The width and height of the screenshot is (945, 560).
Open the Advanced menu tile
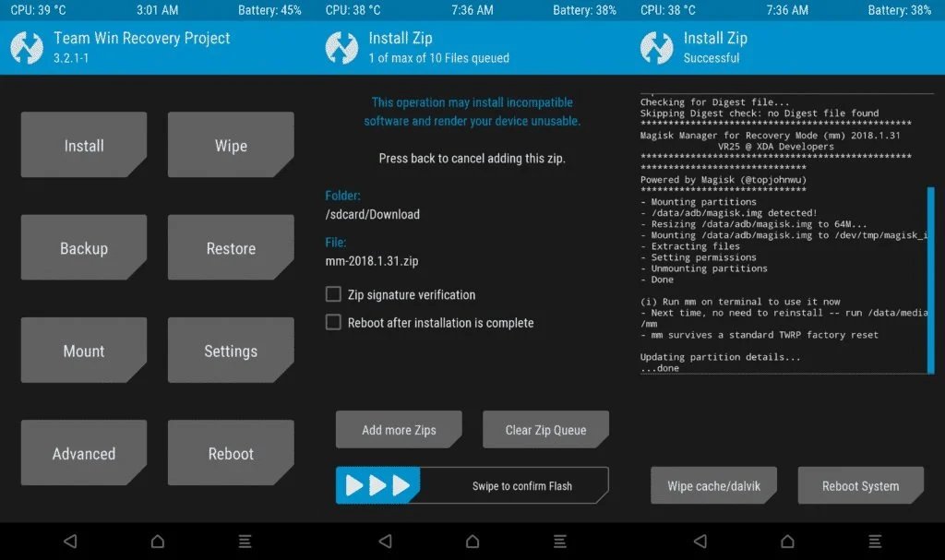tap(83, 452)
